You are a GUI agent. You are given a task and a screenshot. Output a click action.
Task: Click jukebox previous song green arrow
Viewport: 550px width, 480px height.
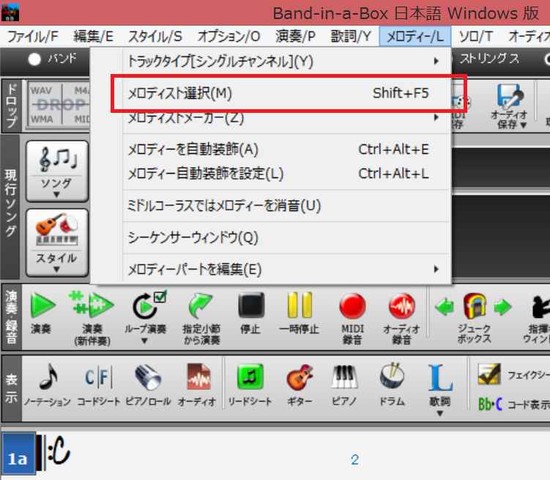point(444,308)
